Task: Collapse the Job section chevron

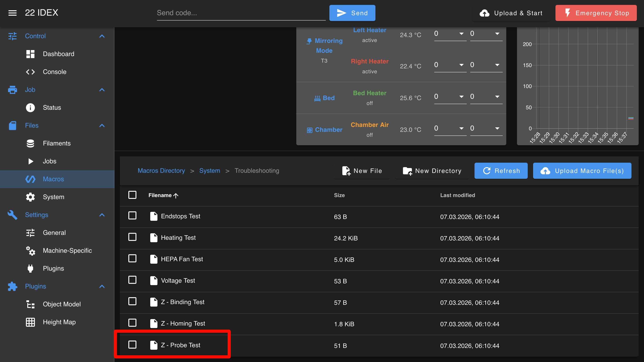Action: point(102,90)
